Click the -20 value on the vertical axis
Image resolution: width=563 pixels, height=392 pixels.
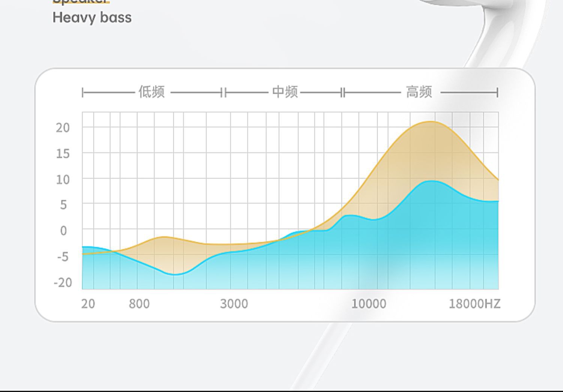click(63, 282)
